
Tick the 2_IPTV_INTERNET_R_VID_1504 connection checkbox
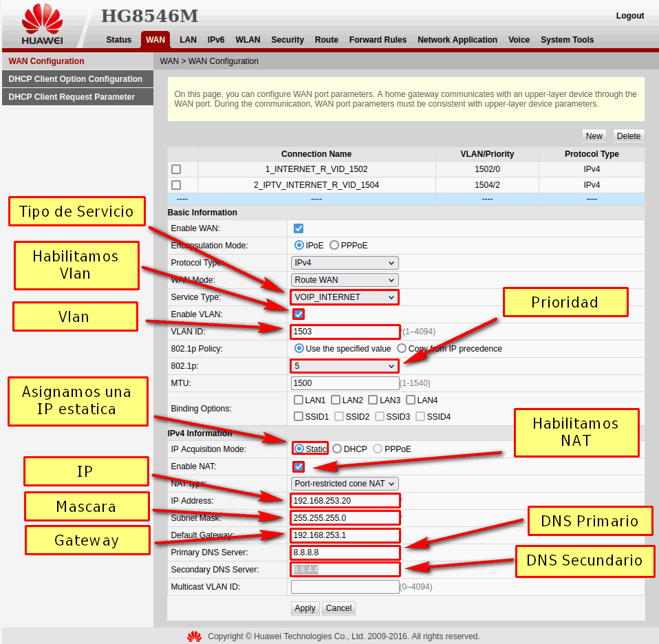click(x=176, y=185)
